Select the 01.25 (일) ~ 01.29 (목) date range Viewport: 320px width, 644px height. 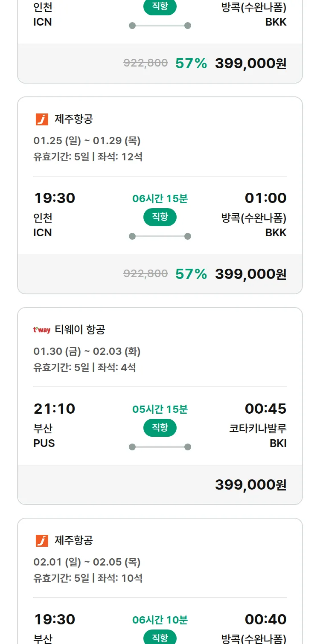pos(87,141)
